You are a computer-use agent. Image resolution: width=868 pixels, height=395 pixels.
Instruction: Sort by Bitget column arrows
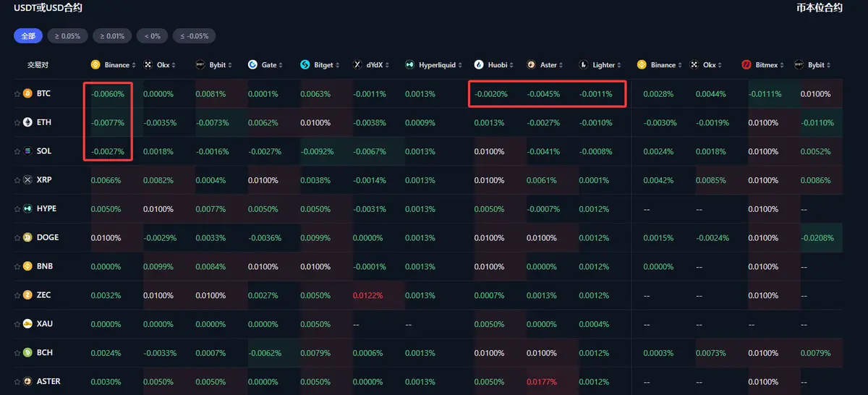(339, 65)
